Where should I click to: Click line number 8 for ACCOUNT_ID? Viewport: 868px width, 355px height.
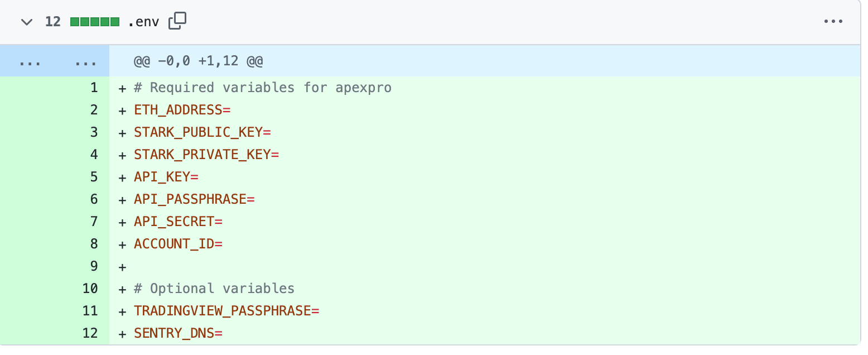[93, 244]
